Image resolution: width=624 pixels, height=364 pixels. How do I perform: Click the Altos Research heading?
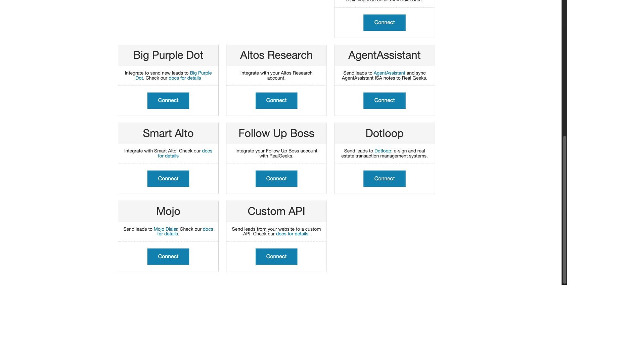[276, 55]
